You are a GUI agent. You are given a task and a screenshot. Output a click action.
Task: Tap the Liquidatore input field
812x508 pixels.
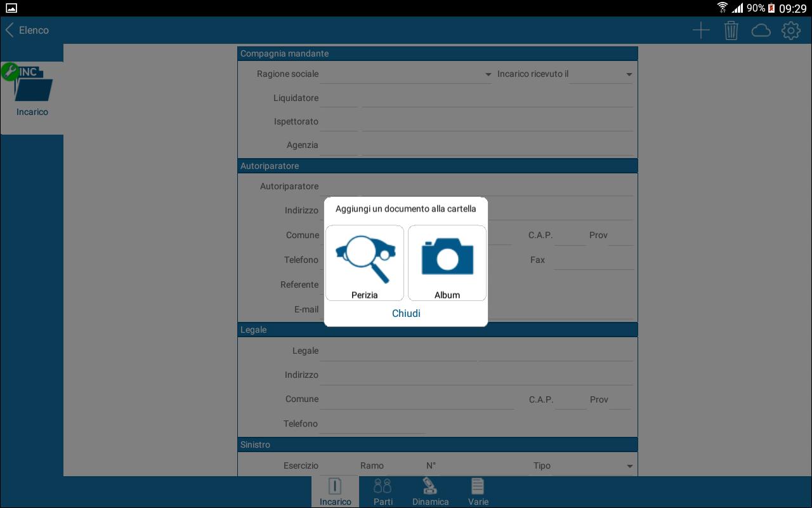click(497, 98)
